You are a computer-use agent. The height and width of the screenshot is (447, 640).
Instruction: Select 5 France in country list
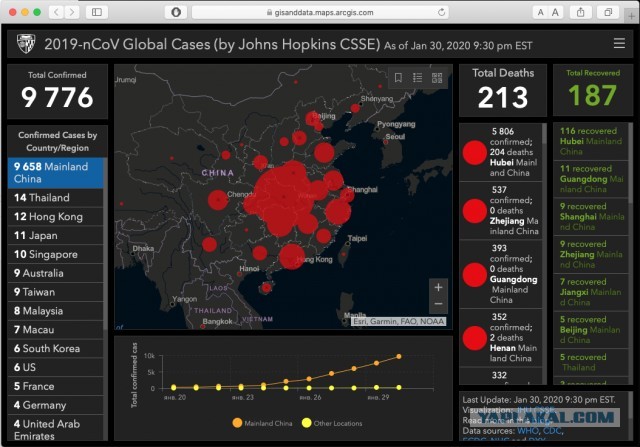(56, 386)
